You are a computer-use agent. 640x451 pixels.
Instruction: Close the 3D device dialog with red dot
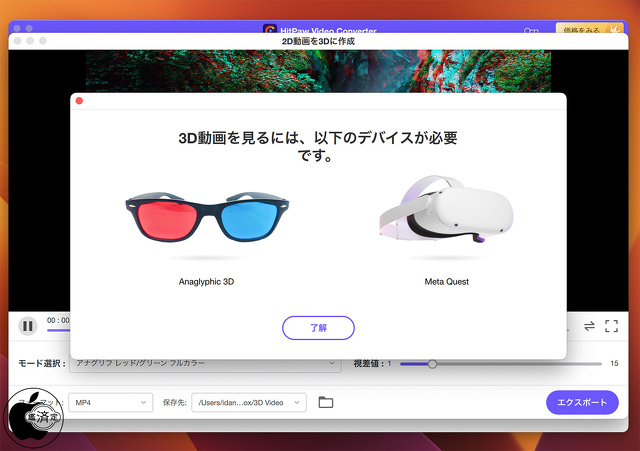tap(79, 101)
